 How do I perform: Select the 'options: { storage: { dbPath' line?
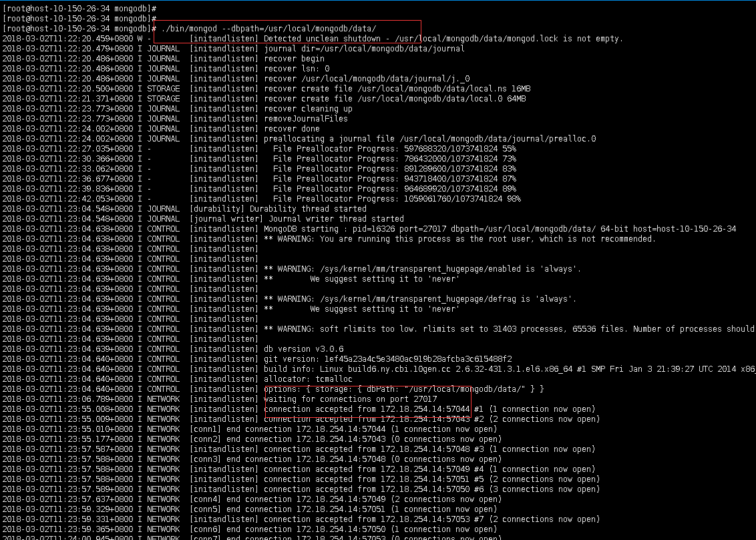(x=273, y=389)
